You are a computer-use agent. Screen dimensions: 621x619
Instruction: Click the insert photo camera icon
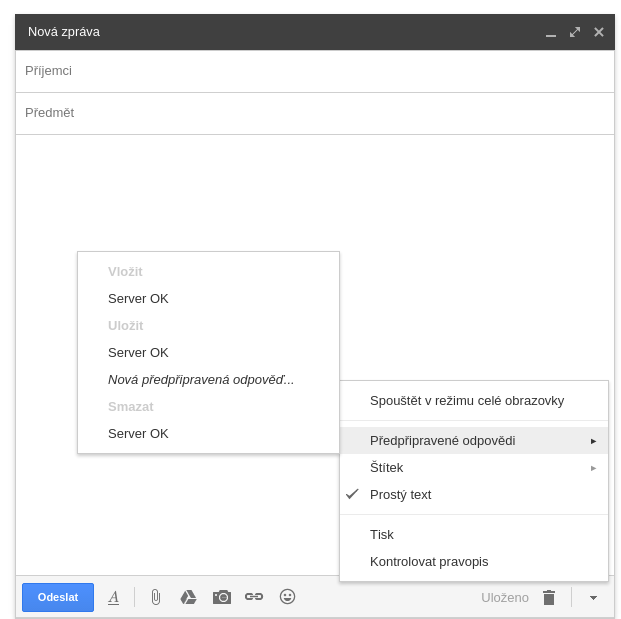pos(221,597)
